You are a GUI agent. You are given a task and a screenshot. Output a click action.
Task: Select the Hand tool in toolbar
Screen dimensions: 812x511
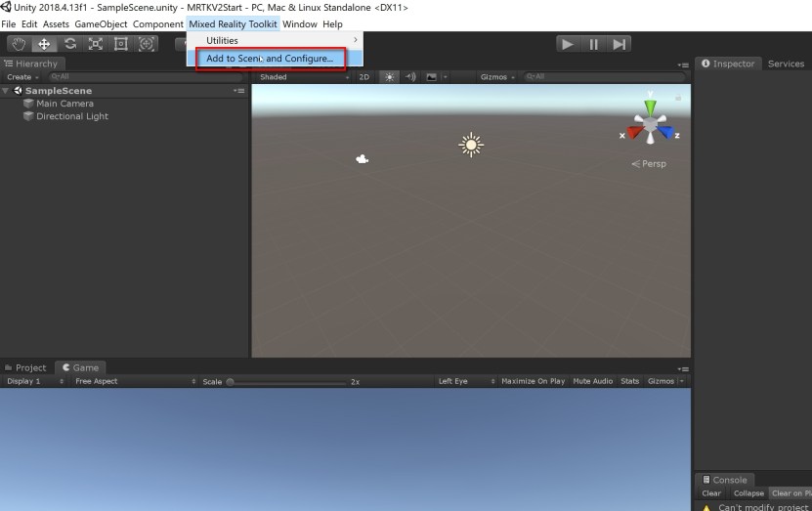[20, 44]
